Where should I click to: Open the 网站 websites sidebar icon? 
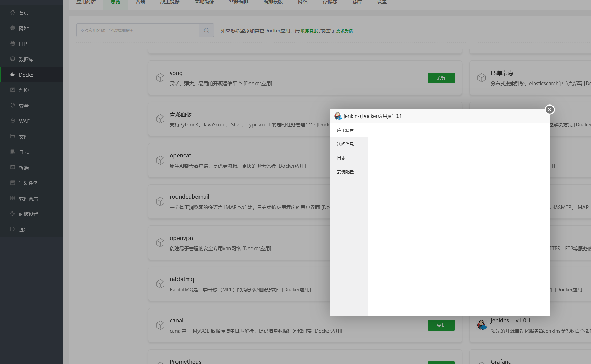click(x=13, y=28)
